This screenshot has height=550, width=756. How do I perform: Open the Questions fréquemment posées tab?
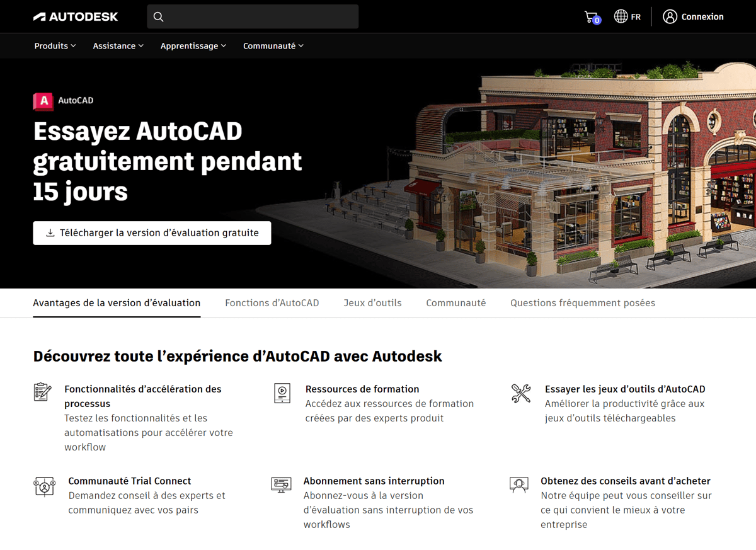click(583, 303)
